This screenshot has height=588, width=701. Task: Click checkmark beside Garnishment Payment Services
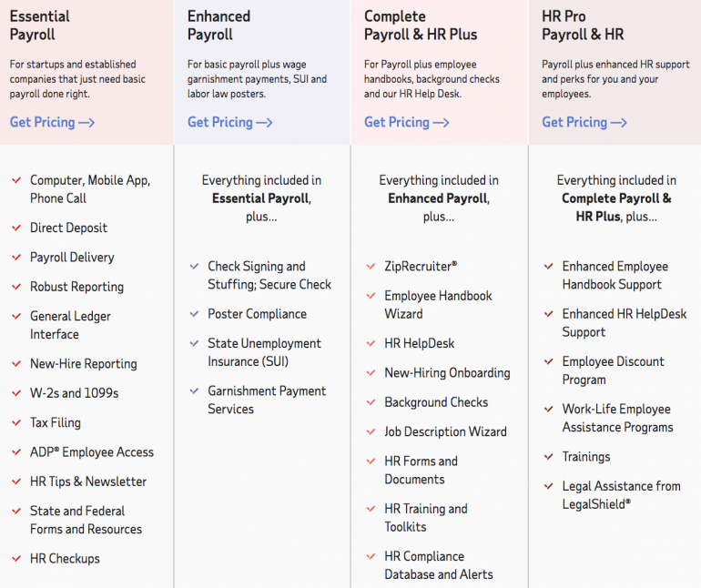[x=194, y=391]
